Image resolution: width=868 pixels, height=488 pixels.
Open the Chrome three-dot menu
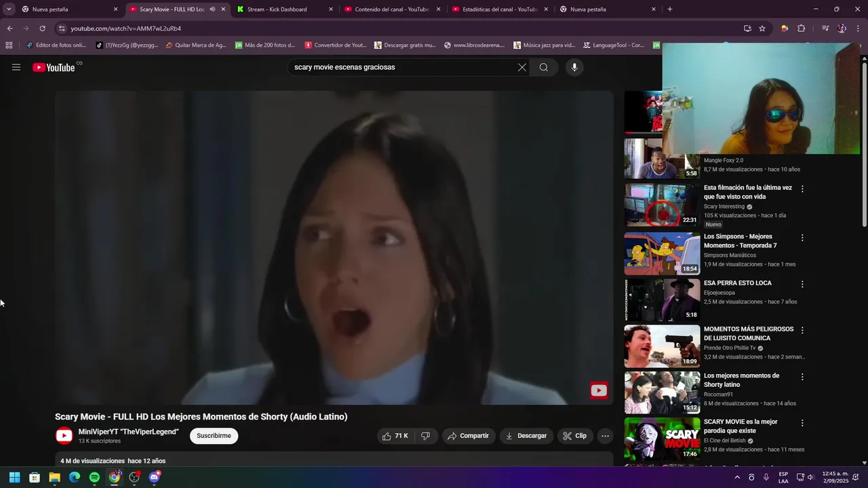click(859, 28)
